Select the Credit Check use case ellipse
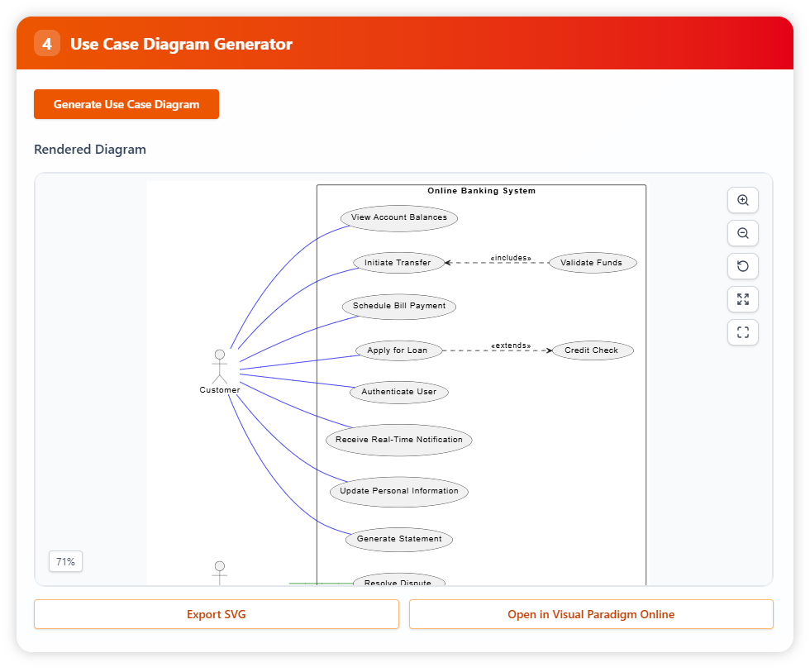This screenshot has width=810, height=672. [591, 350]
